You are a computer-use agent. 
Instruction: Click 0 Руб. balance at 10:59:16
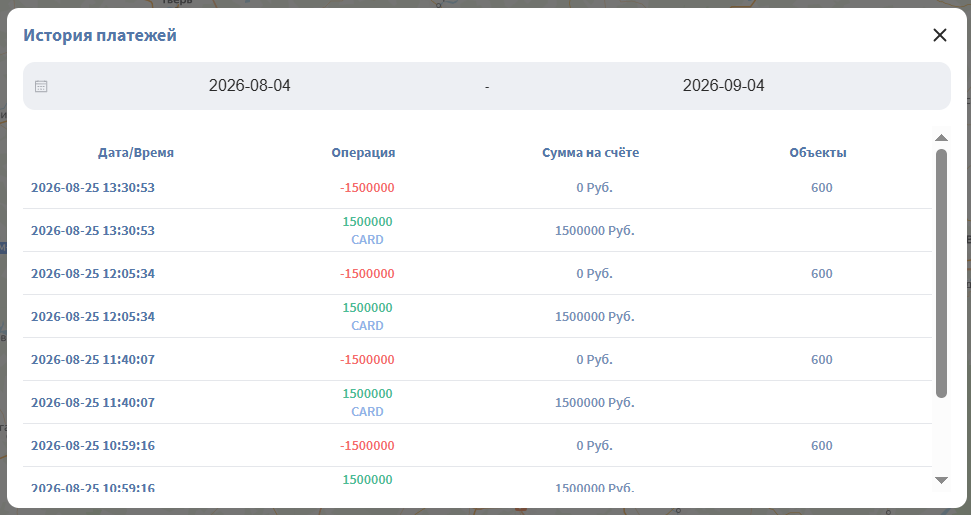coord(594,446)
